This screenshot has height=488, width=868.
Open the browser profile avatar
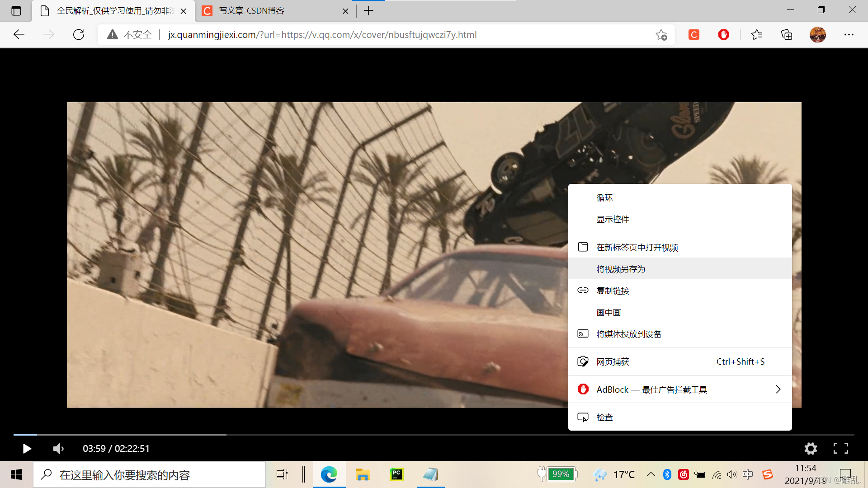tap(818, 35)
